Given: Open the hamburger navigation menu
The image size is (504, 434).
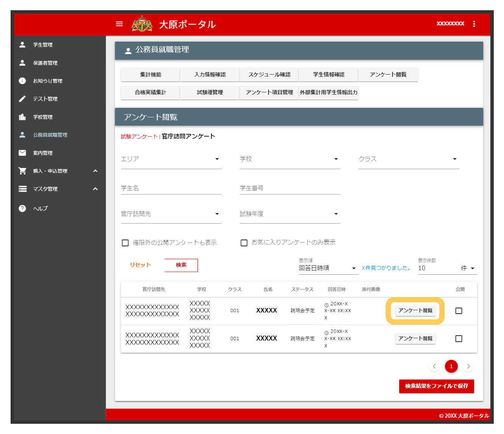Looking at the screenshot, I should (119, 24).
